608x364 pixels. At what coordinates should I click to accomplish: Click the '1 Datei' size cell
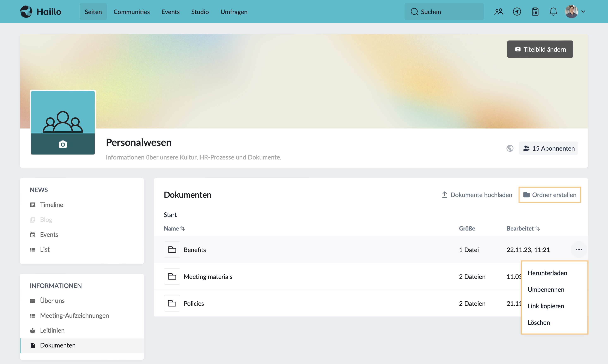[469, 250]
